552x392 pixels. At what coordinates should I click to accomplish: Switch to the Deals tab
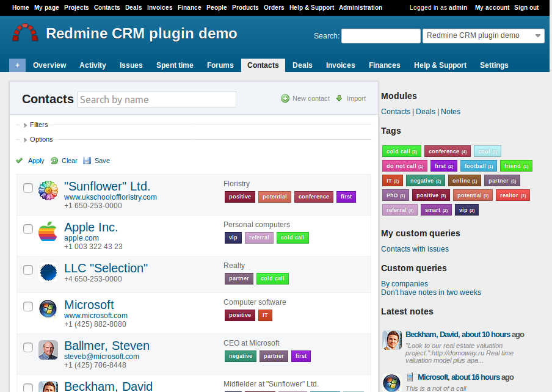coord(302,65)
